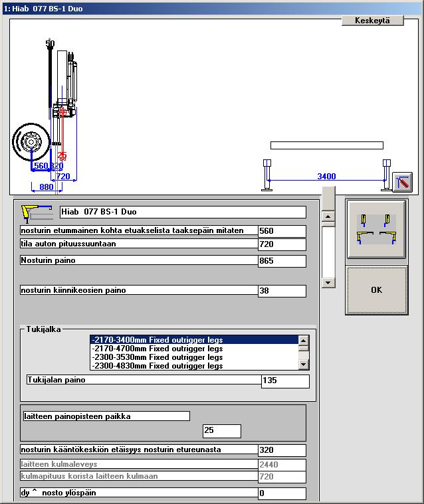The height and width of the screenshot is (504, 424).
Task: Click outrigger list scroll down arrow
Action: [x=304, y=365]
